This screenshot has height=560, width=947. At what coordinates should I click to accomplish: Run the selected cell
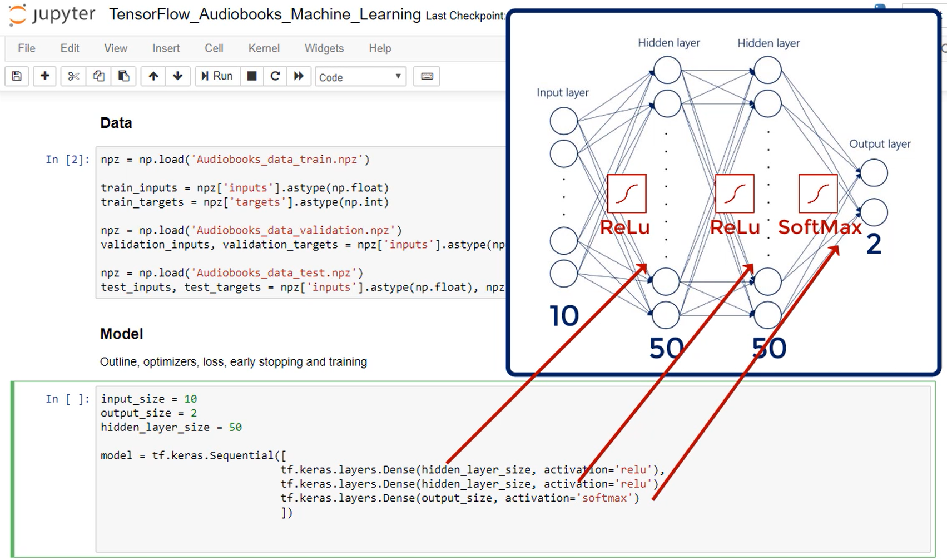(217, 76)
